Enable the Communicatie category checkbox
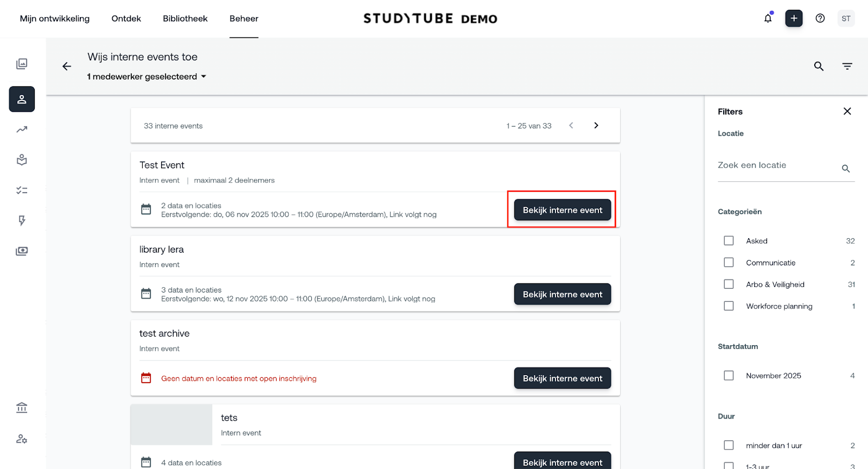 (x=729, y=263)
